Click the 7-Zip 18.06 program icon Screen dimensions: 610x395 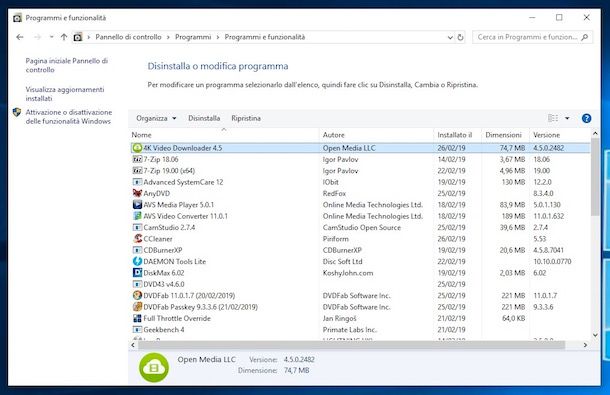[137, 159]
